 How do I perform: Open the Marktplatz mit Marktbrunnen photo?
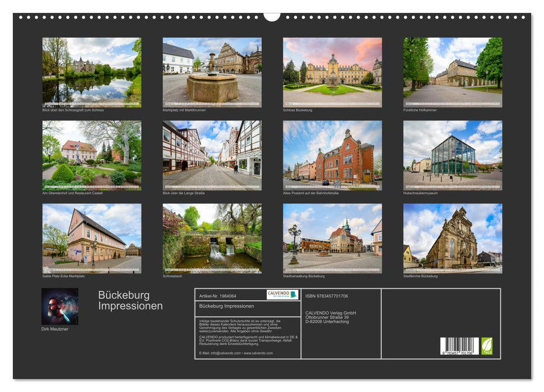point(212,72)
